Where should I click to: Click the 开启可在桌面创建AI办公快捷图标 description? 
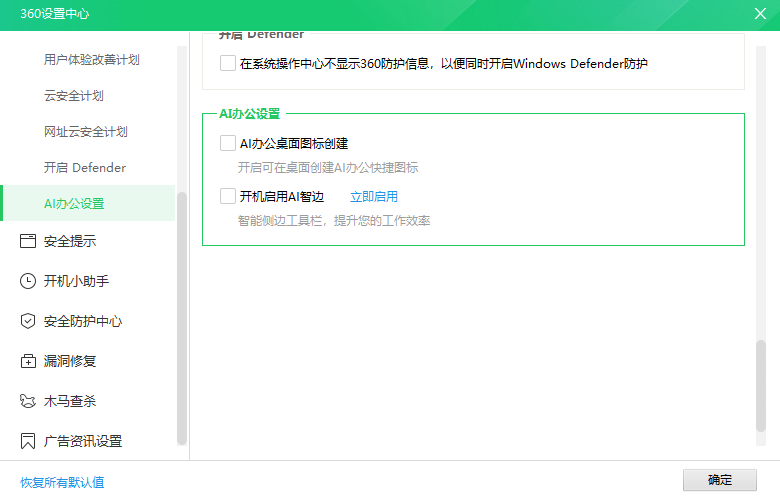pos(328,168)
